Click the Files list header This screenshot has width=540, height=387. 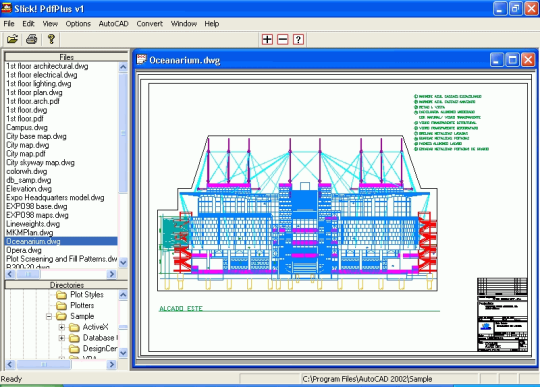click(66, 57)
